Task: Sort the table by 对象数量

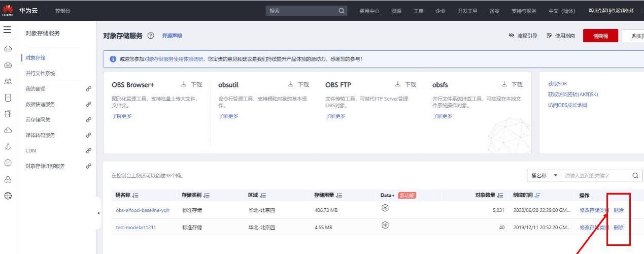Action: click(x=500, y=196)
